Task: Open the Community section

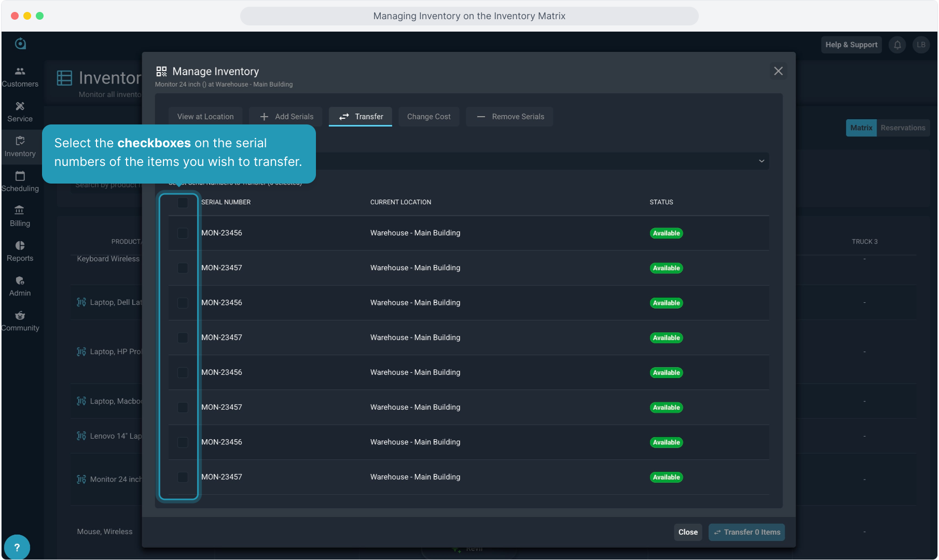Action: tap(20, 320)
